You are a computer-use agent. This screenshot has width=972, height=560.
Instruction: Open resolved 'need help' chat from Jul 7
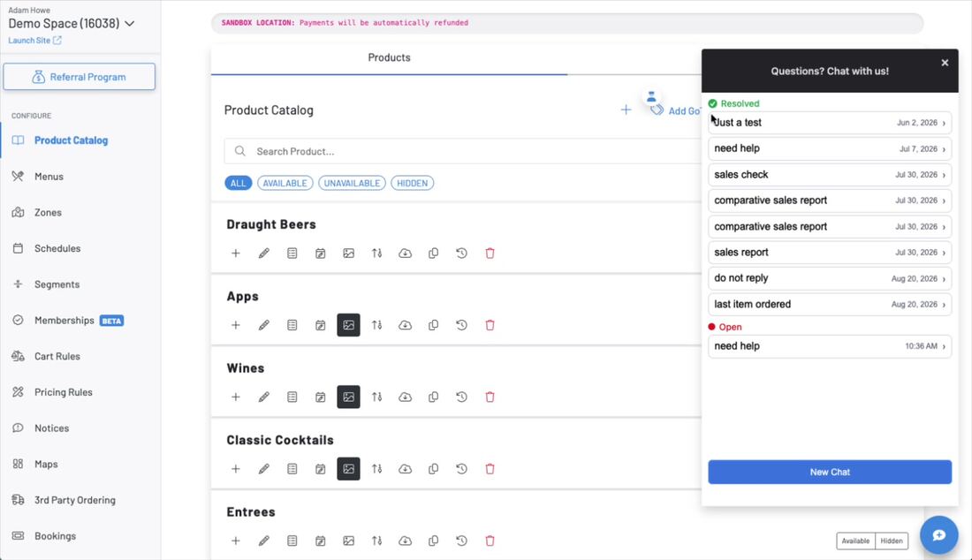[x=830, y=148]
